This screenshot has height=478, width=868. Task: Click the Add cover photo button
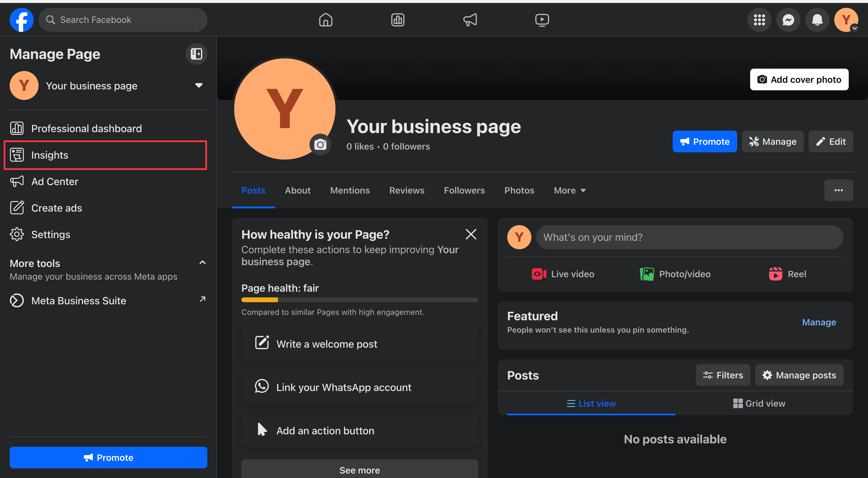coord(799,79)
